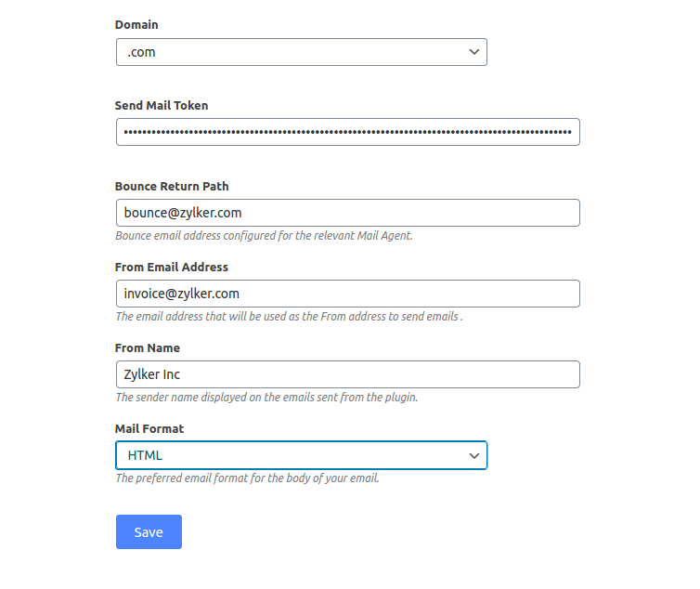Click the From address description text
Screen dimensions: 700x589
point(289,317)
